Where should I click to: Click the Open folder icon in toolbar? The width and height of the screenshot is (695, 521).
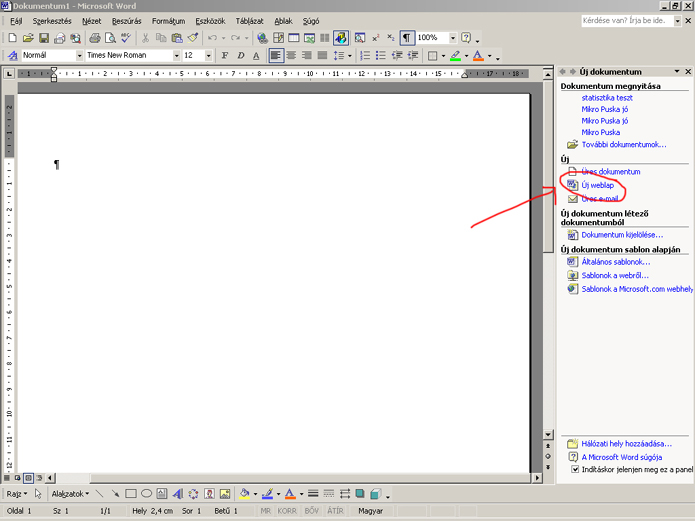click(x=28, y=38)
